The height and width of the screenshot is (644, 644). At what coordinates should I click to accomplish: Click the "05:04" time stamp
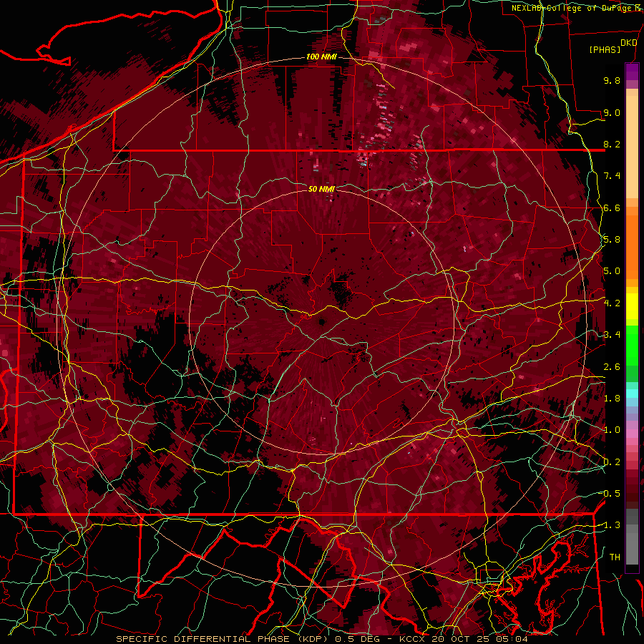512,639
